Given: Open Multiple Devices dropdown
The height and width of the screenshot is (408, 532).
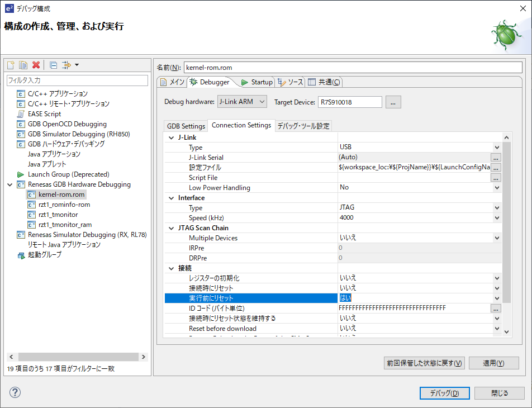Looking at the screenshot, I should tap(497, 238).
